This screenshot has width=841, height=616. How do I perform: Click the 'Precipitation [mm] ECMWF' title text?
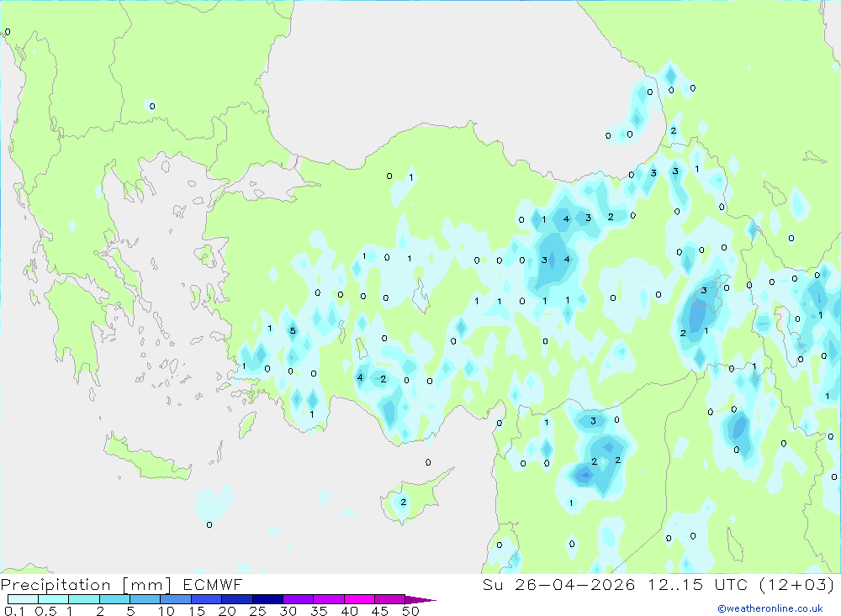122,584
